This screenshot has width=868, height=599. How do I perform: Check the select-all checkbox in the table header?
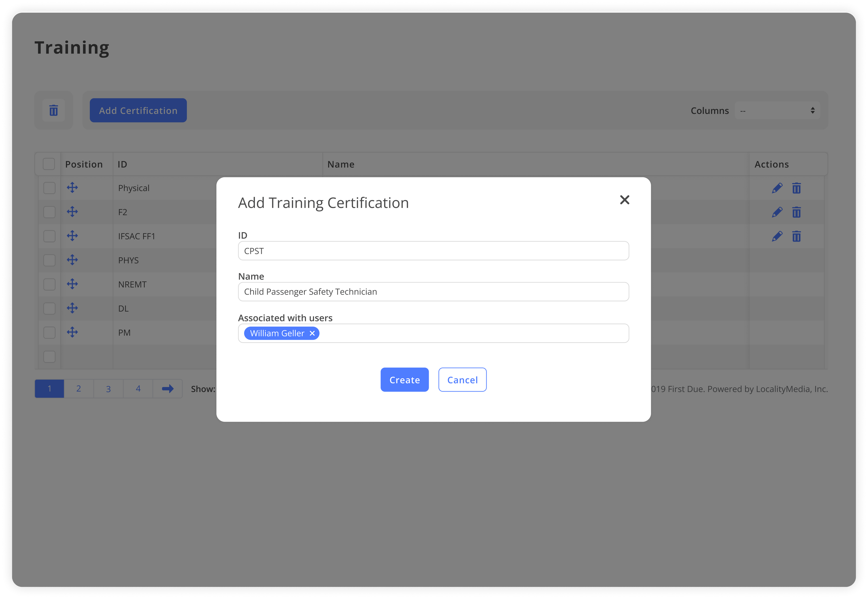[x=49, y=164]
